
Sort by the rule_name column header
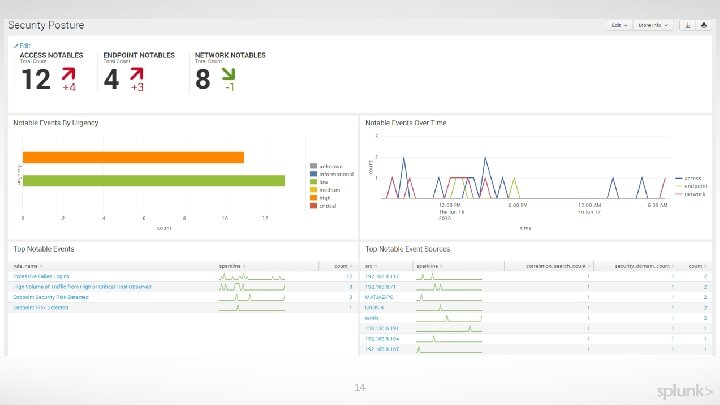click(28, 266)
